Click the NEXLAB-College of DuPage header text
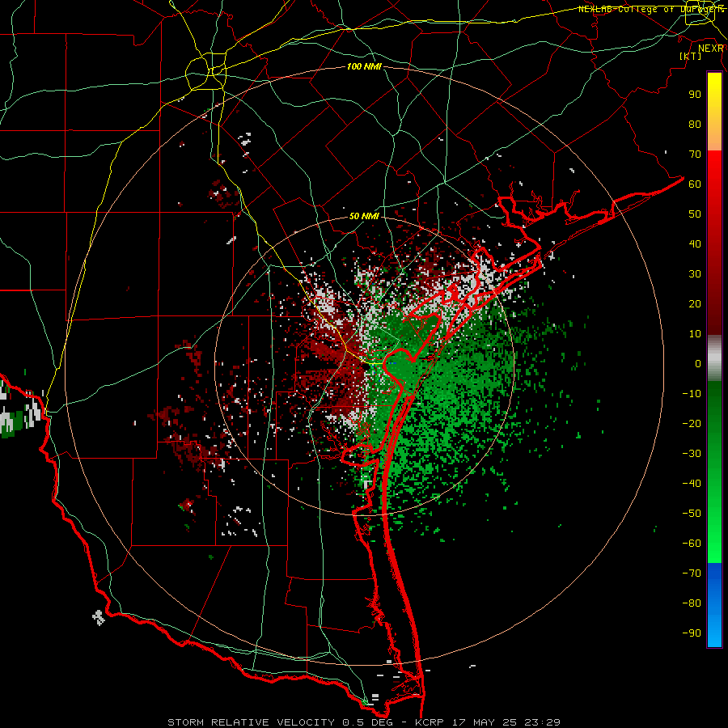 (x=651, y=9)
